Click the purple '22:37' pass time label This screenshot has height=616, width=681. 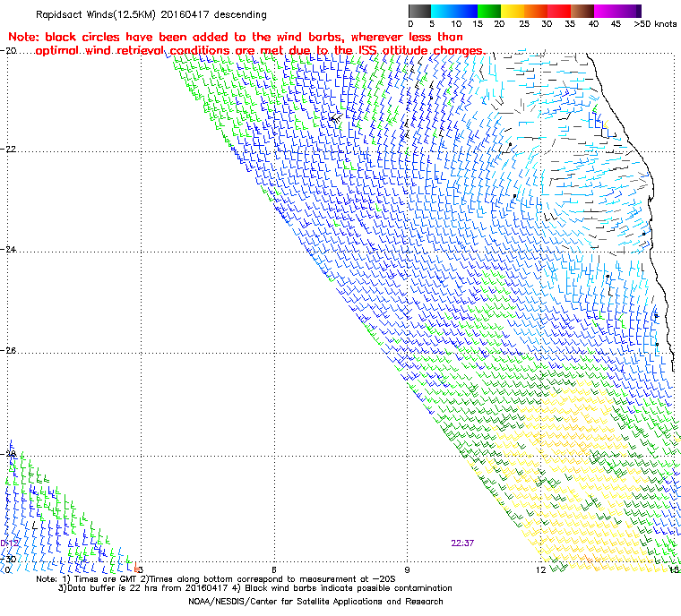coord(462,543)
